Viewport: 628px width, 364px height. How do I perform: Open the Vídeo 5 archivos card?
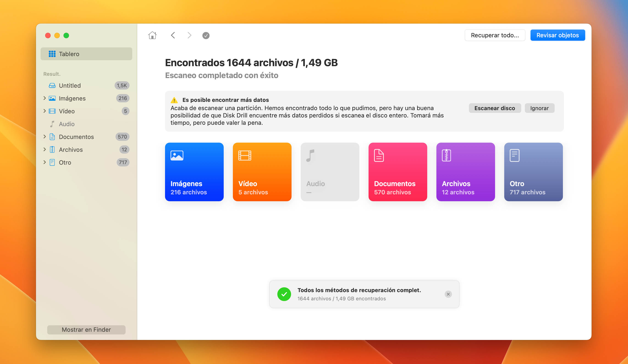click(262, 172)
